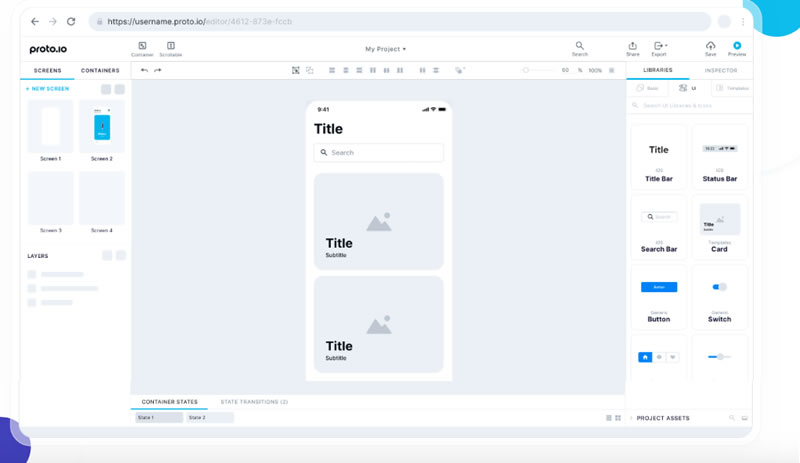Open the Export dropdown menu
The width and height of the screenshot is (800, 463).
click(x=660, y=46)
